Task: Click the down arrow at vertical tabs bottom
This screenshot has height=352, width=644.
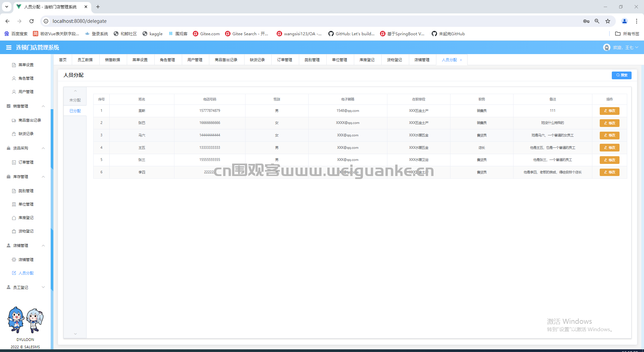Action: pyautogui.click(x=75, y=334)
